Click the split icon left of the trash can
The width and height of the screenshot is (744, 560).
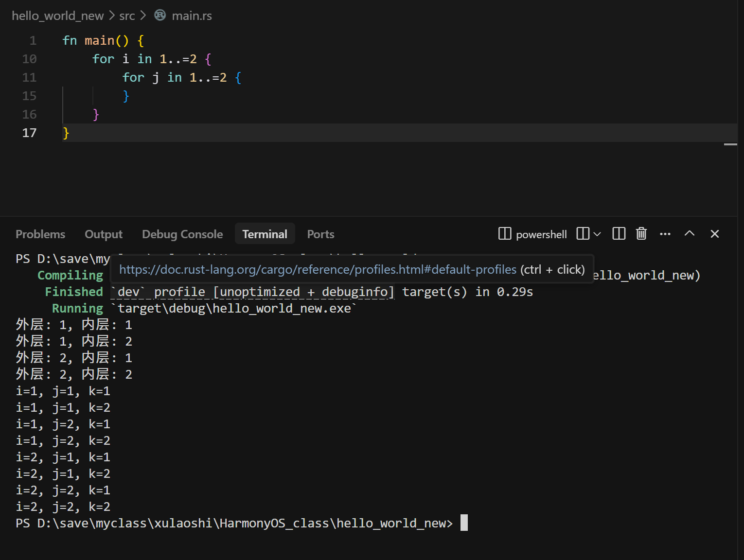(x=619, y=234)
